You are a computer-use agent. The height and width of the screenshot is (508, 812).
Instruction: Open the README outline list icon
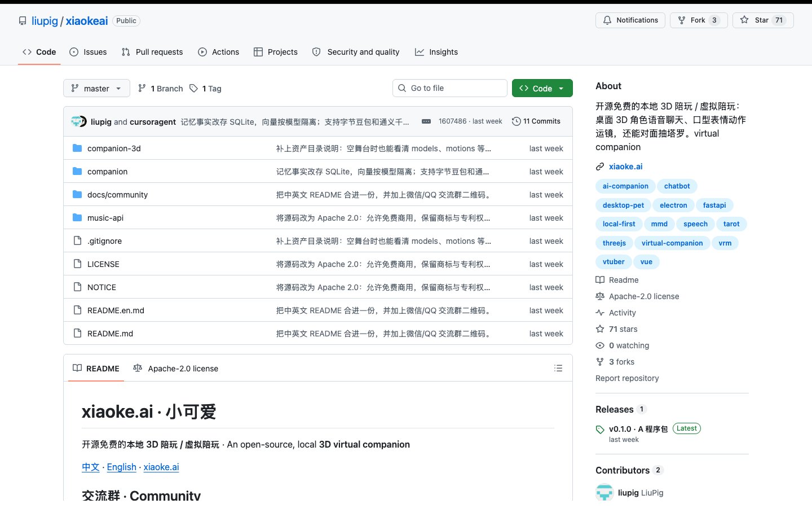click(558, 368)
